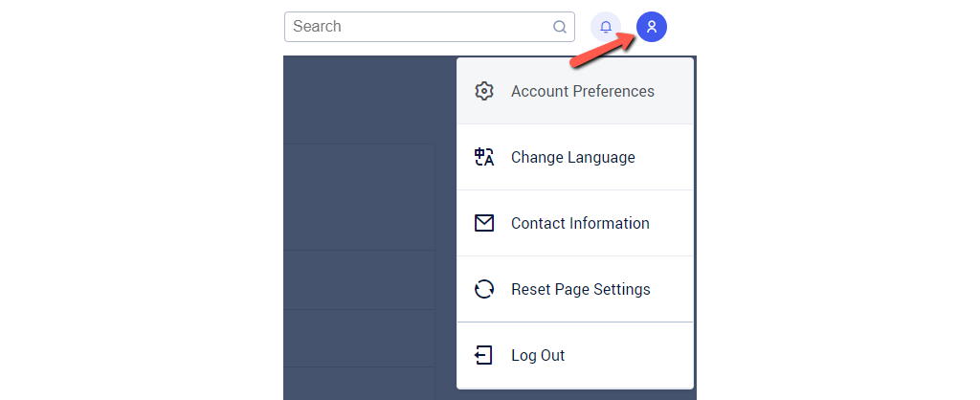Click the "Contact Information" text label
This screenshot has width=980, height=400.
point(580,223)
